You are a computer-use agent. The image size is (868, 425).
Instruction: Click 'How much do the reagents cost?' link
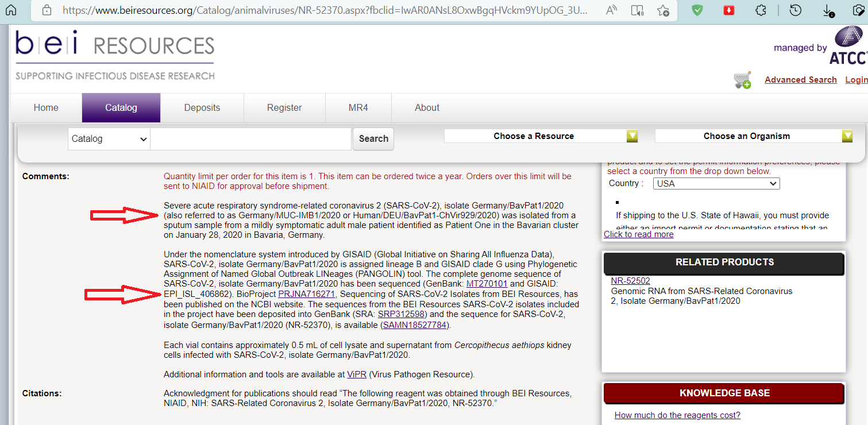tap(677, 415)
